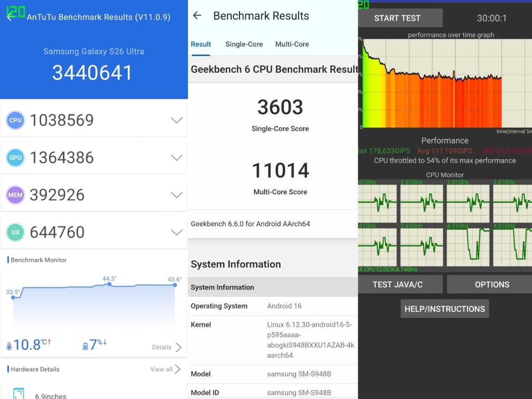
Task: Expand the GPU score row chevron
Action: [176, 157]
